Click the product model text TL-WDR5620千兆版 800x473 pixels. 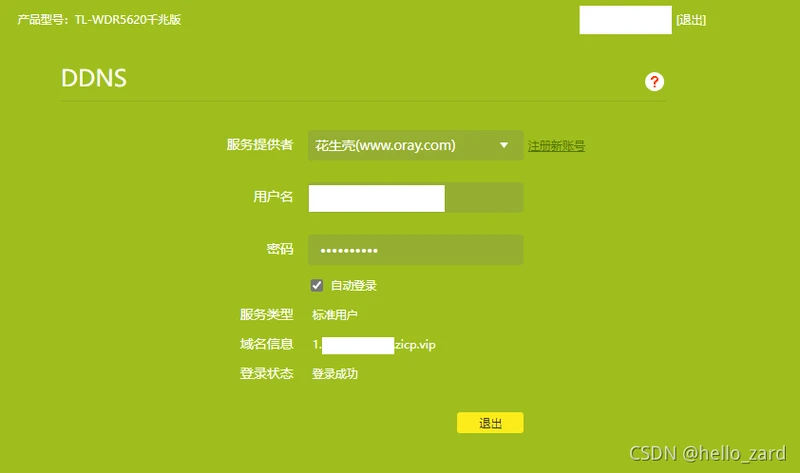click(x=128, y=19)
